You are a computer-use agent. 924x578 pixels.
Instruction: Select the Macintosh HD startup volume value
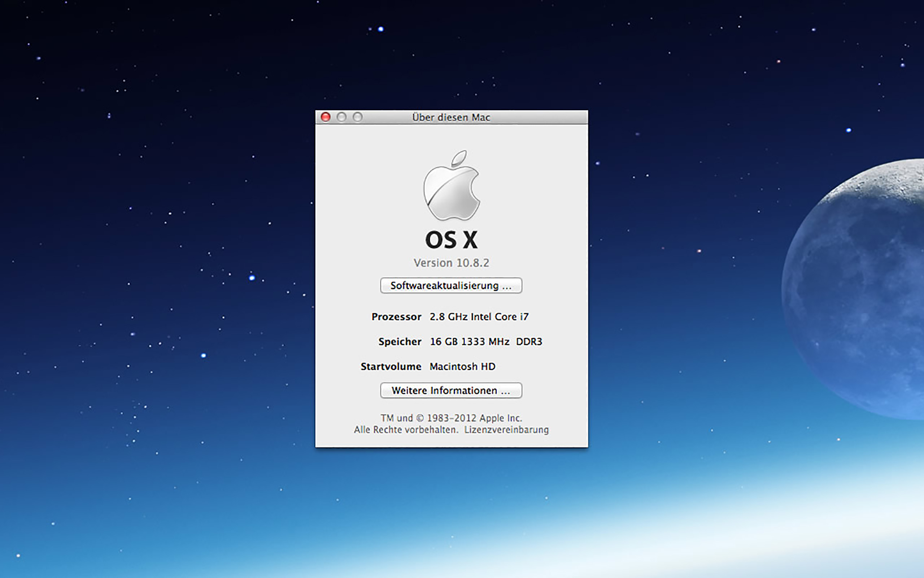click(462, 366)
